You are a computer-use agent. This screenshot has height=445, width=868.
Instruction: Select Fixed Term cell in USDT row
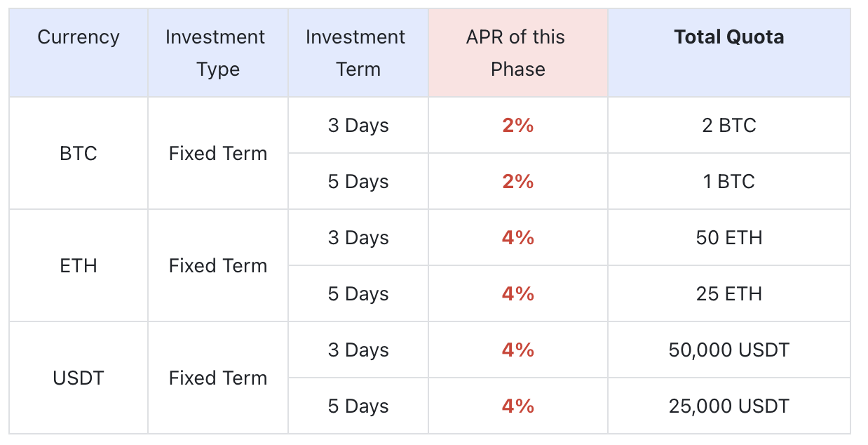(217, 378)
